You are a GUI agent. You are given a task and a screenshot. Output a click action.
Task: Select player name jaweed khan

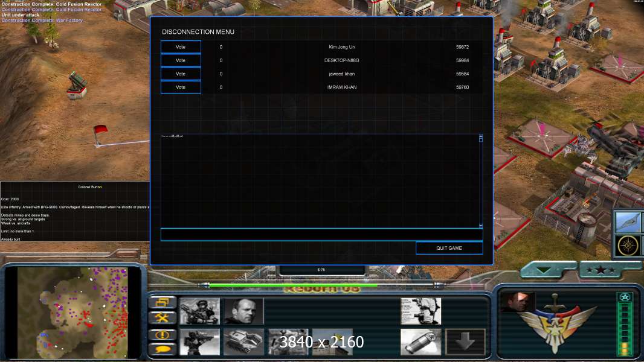tap(342, 74)
